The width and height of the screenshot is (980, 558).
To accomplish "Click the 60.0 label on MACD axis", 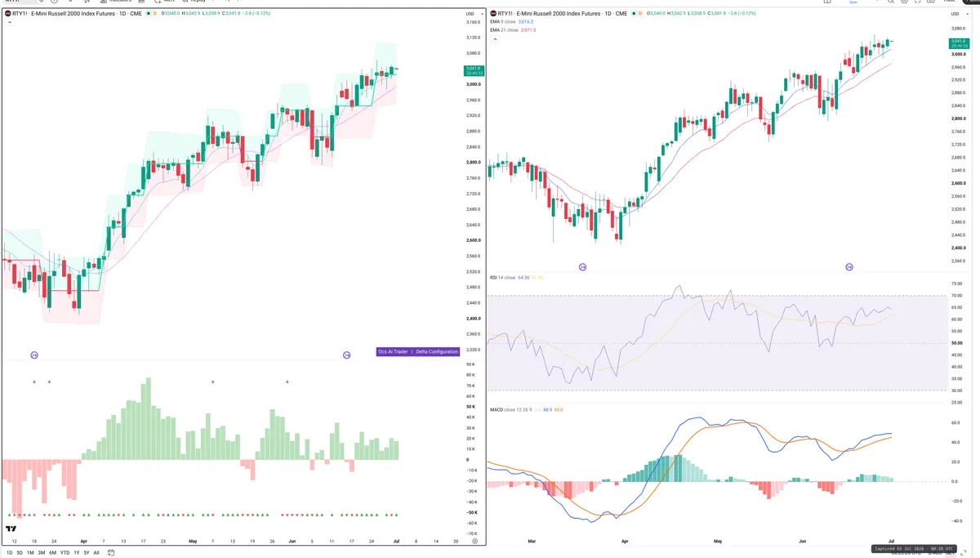I will (x=955, y=423).
